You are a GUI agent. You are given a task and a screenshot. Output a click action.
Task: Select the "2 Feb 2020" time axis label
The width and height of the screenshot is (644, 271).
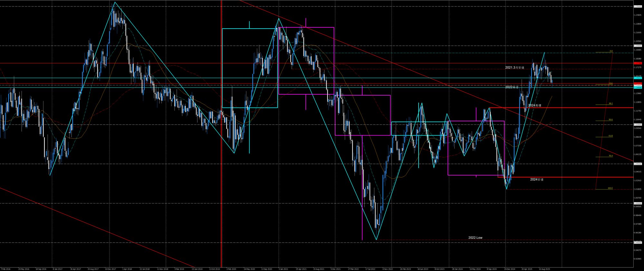[231, 269]
